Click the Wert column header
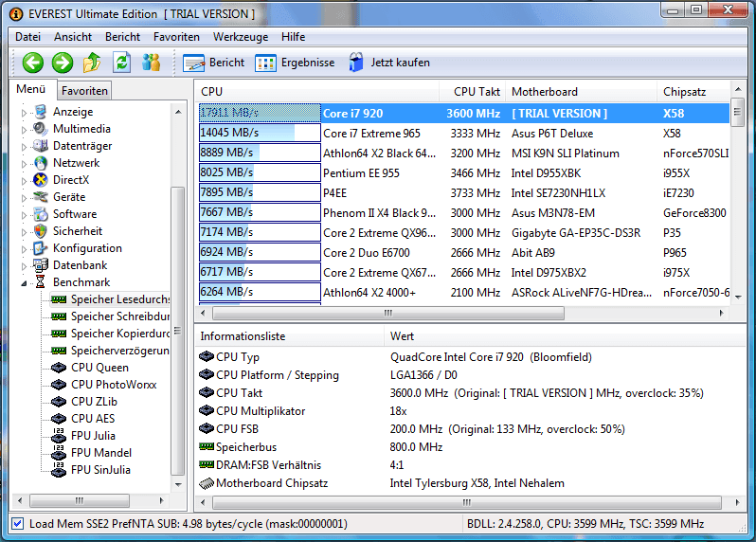Image resolution: width=756 pixels, height=542 pixels. (565, 336)
